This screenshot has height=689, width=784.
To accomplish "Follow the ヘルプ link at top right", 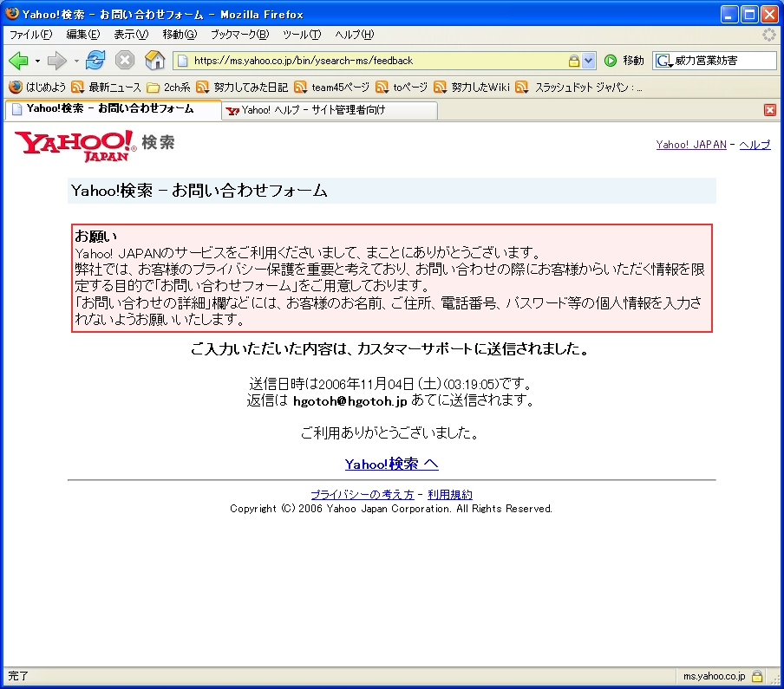I will (x=755, y=145).
